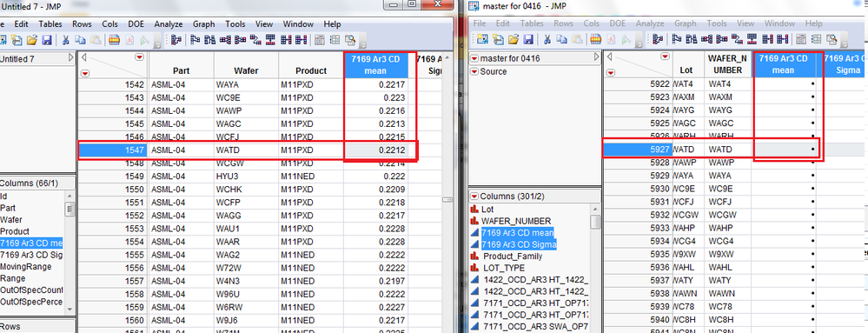Click Save icon in Untitled 7 toolbar
The height and width of the screenshot is (333, 868).
47,39
